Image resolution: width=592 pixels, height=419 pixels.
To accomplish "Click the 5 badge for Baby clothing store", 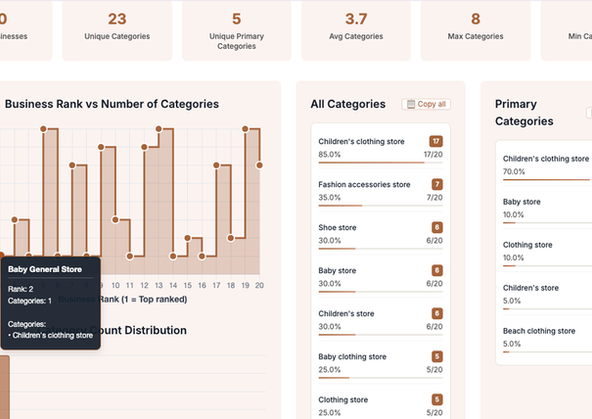I will click(437, 356).
